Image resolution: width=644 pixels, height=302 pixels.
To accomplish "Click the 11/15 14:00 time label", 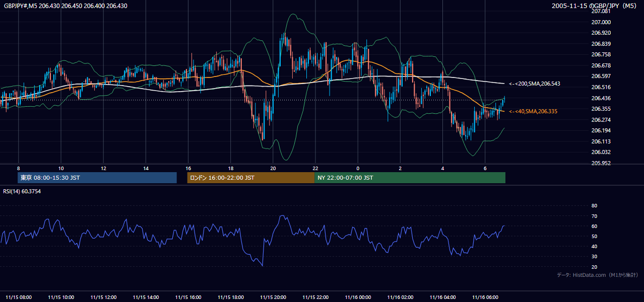I will coord(146,297).
